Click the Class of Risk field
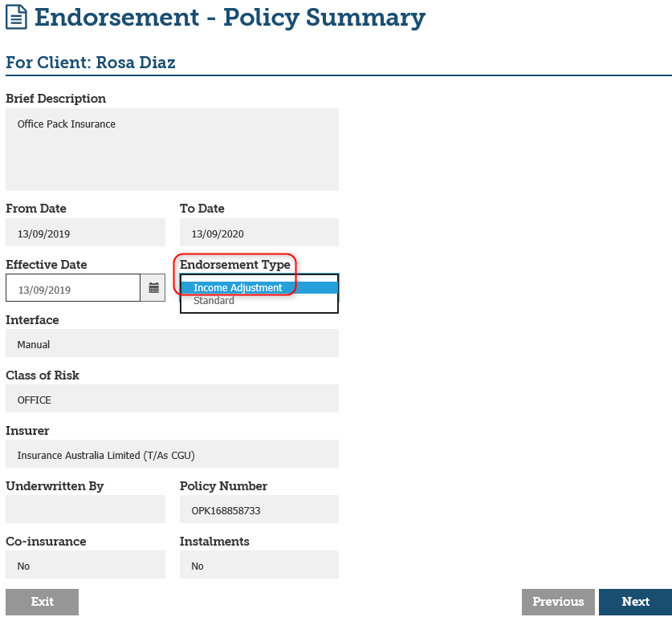The width and height of the screenshot is (672, 617). [172, 399]
